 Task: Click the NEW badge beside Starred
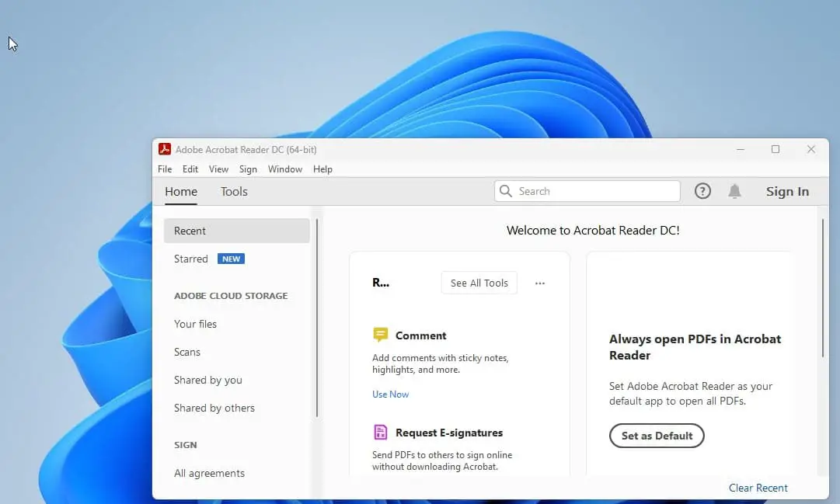(231, 259)
